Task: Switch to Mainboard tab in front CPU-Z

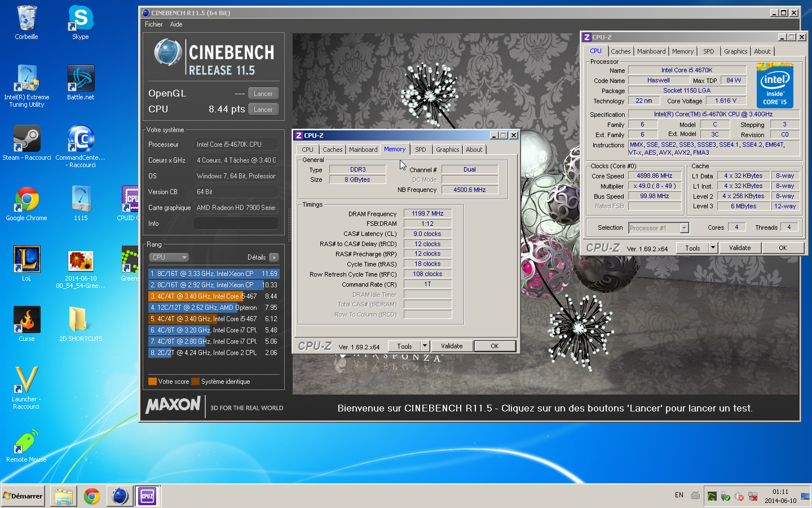Action: (x=363, y=150)
